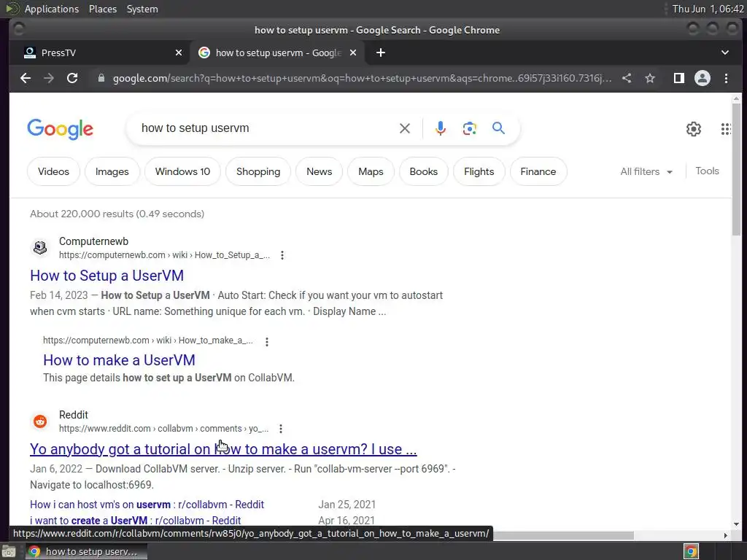
Task: Close the PressTV tab
Action: click(x=179, y=52)
